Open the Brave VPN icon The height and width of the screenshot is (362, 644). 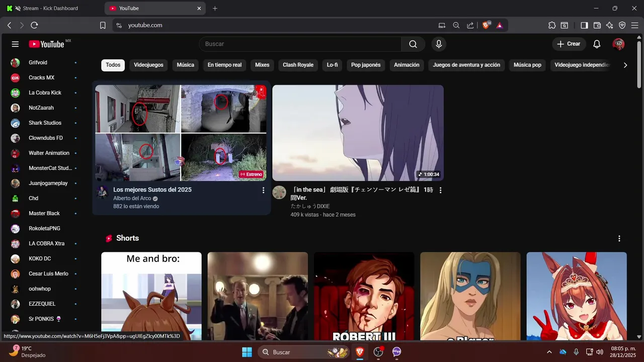[622, 25]
